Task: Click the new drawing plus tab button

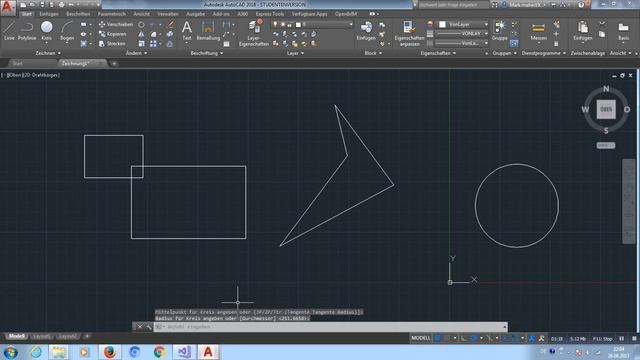Action: pyautogui.click(x=114, y=64)
